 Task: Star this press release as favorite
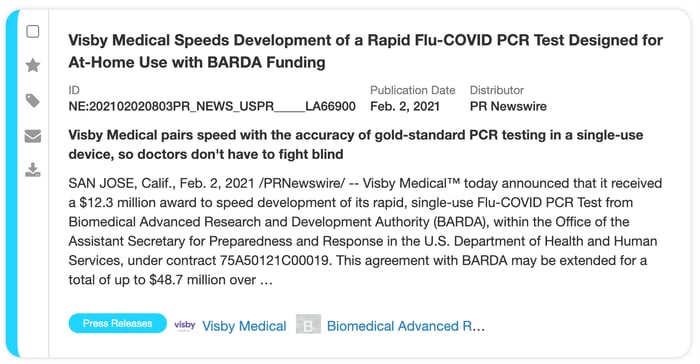coord(33,66)
